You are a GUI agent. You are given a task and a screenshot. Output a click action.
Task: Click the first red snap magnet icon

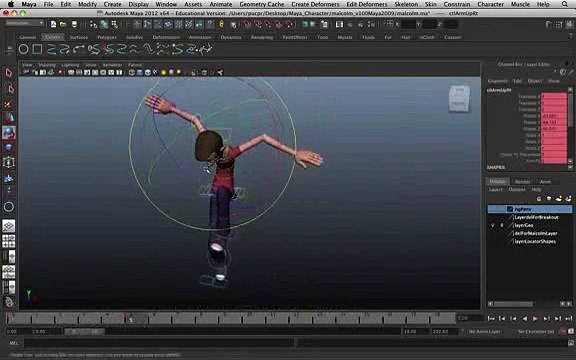tap(247, 25)
